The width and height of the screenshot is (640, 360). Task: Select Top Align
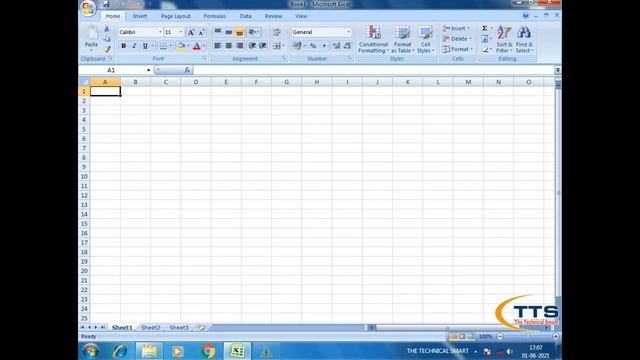[218, 32]
